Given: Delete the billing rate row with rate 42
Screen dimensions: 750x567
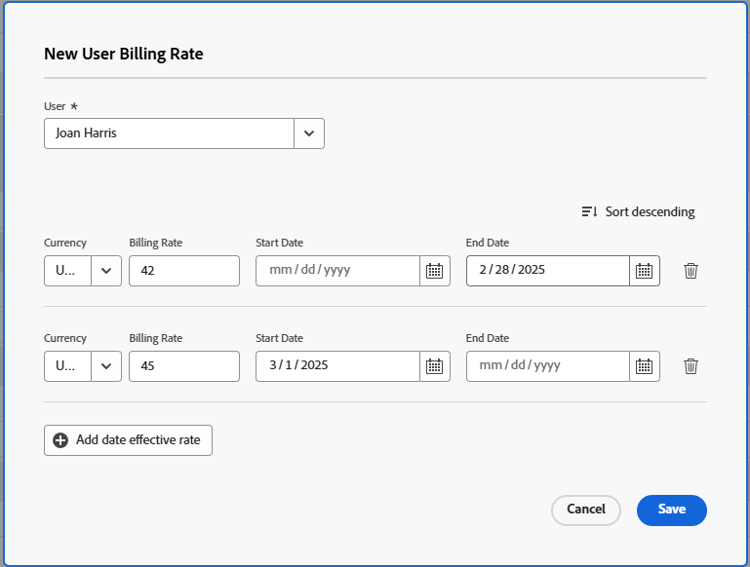Looking at the screenshot, I should 690,271.
